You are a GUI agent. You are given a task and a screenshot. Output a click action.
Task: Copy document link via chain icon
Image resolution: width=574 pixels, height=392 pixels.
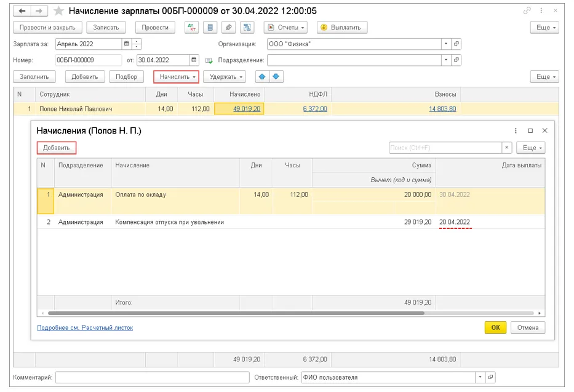click(x=527, y=11)
